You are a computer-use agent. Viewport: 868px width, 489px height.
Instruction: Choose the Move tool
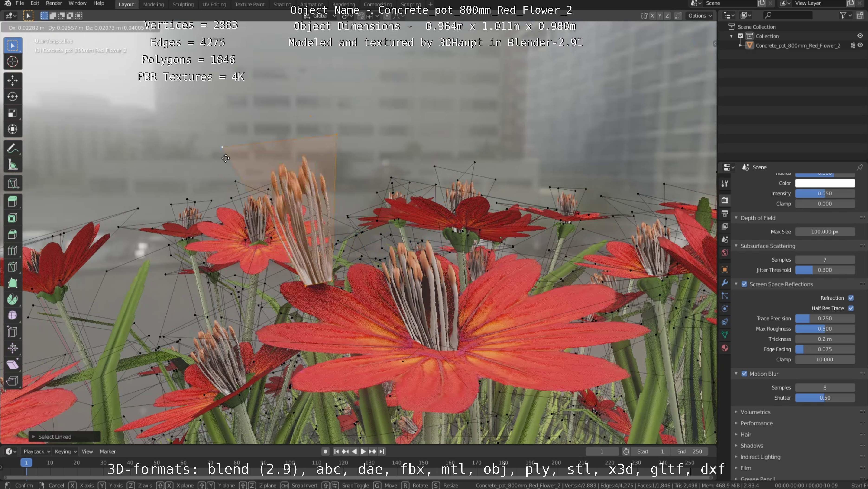point(13,80)
